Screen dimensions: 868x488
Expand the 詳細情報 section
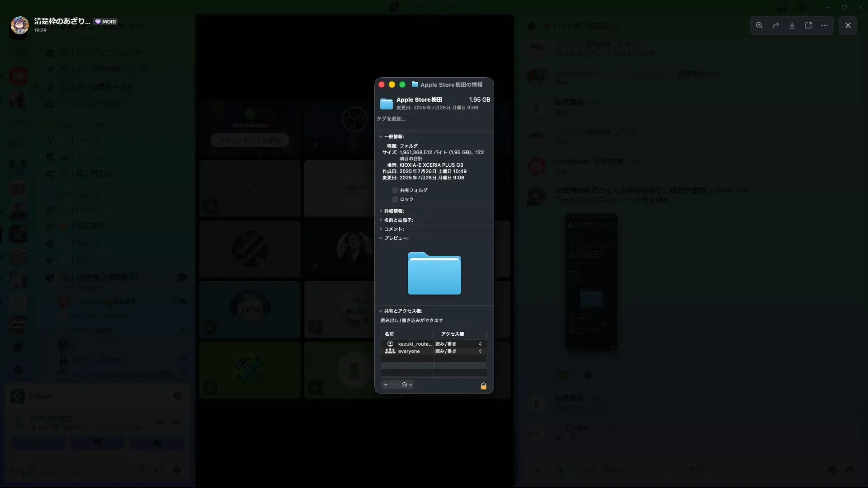click(x=380, y=211)
